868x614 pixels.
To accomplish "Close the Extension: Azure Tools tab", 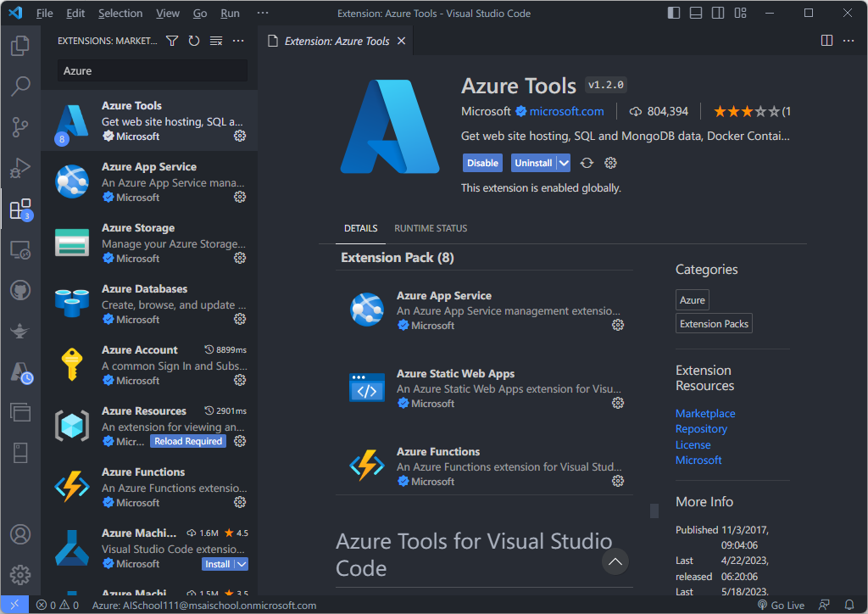I will tap(401, 41).
